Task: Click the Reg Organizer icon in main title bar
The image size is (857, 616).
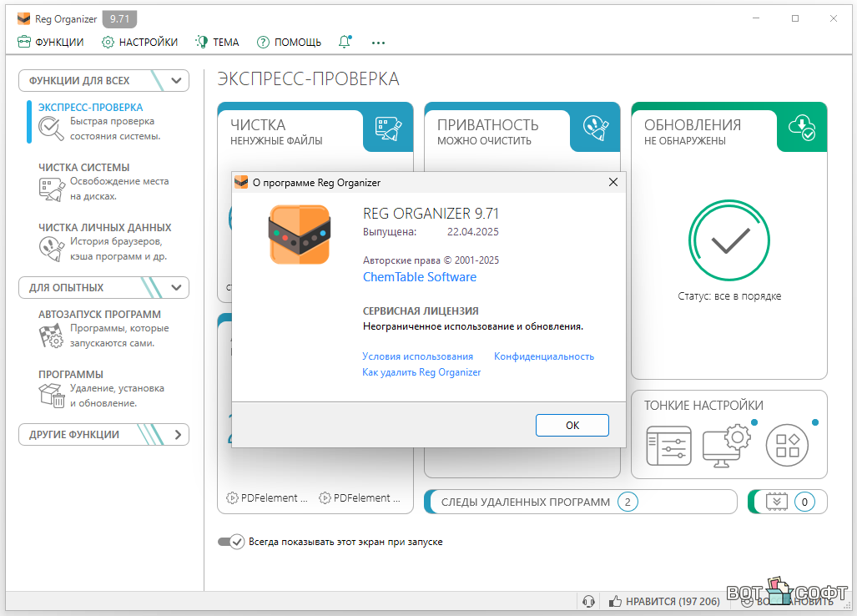Action: (x=23, y=18)
